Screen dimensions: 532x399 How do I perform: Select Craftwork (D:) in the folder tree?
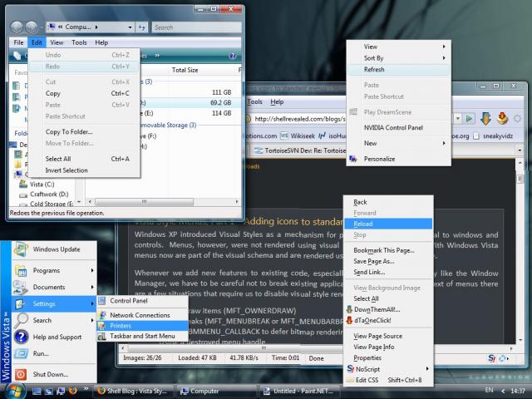[48, 194]
